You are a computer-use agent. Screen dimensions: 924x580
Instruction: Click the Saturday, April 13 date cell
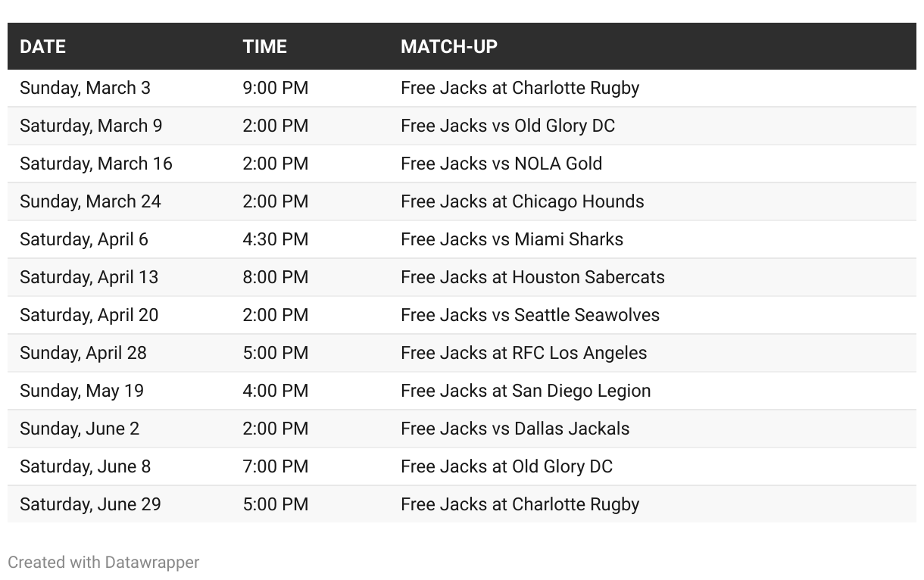89,277
